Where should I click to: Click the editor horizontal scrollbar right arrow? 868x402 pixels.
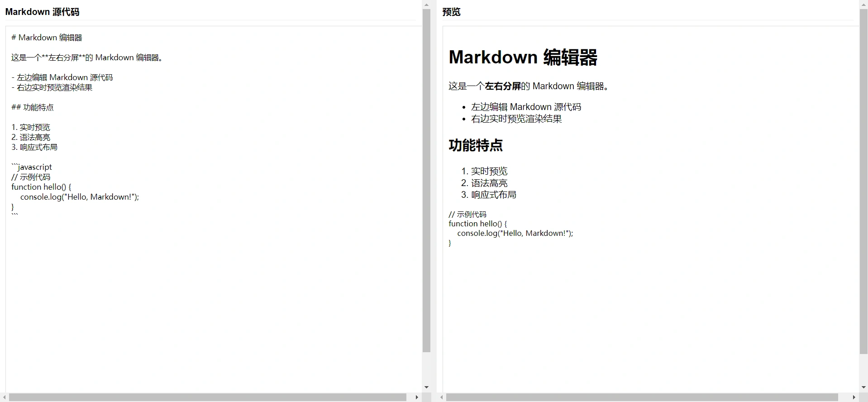point(417,397)
